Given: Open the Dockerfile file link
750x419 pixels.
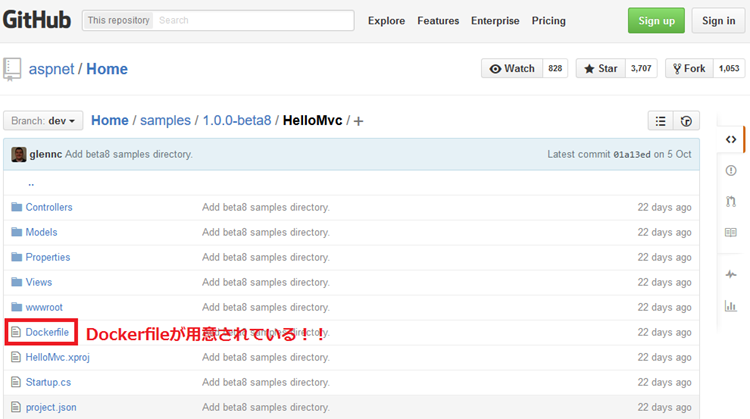Looking at the screenshot, I should point(47,332).
